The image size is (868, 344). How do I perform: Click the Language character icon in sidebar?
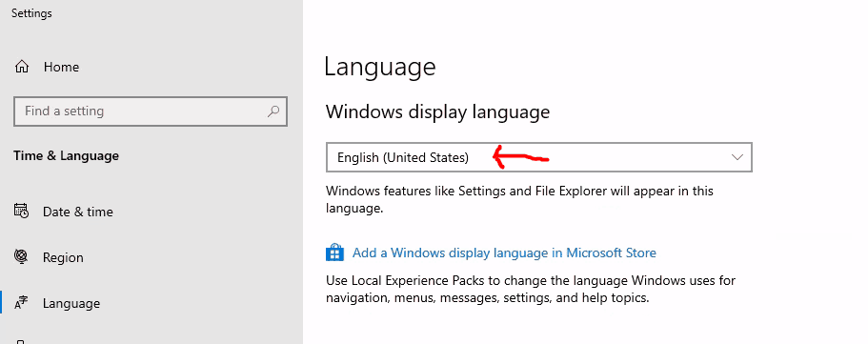tap(21, 302)
